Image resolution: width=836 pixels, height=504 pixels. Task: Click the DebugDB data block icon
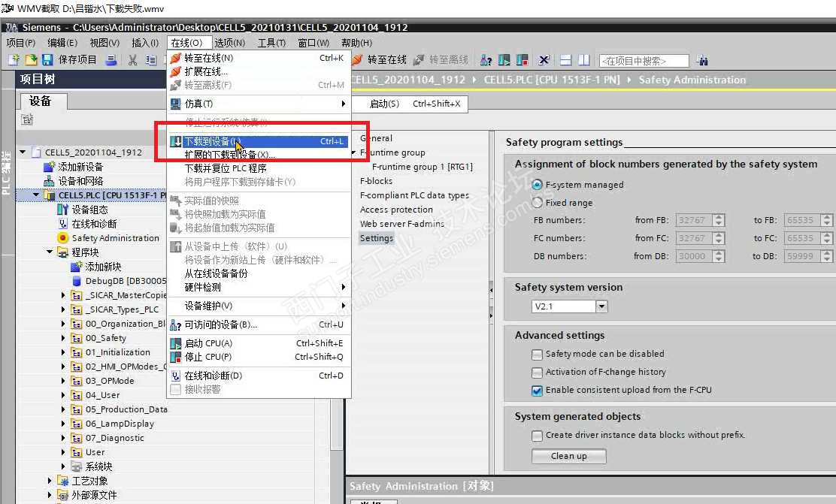click(x=77, y=281)
